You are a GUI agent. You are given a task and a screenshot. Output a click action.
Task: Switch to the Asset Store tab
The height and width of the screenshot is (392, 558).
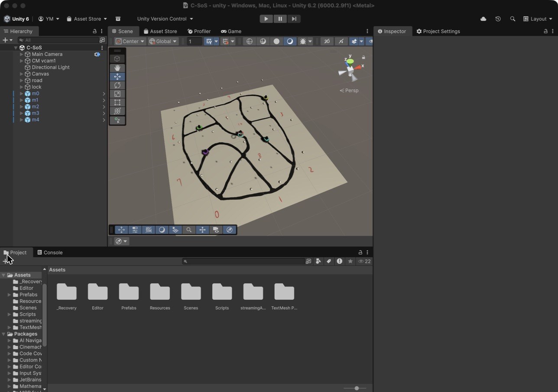pos(160,31)
